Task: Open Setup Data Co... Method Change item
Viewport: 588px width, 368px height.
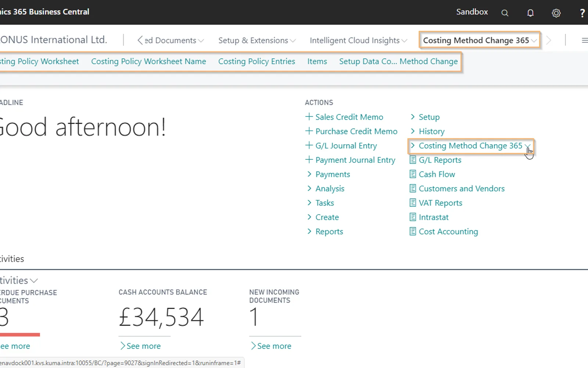Action: pyautogui.click(x=398, y=61)
